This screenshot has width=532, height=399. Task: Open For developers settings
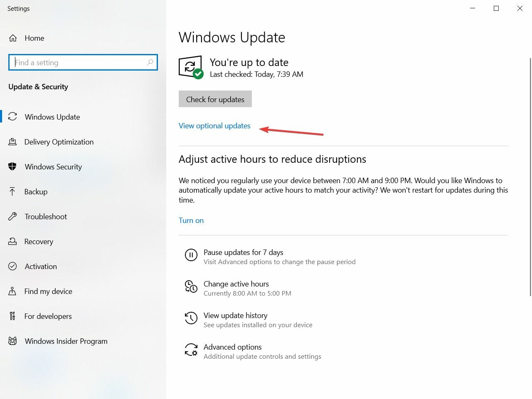click(x=48, y=316)
